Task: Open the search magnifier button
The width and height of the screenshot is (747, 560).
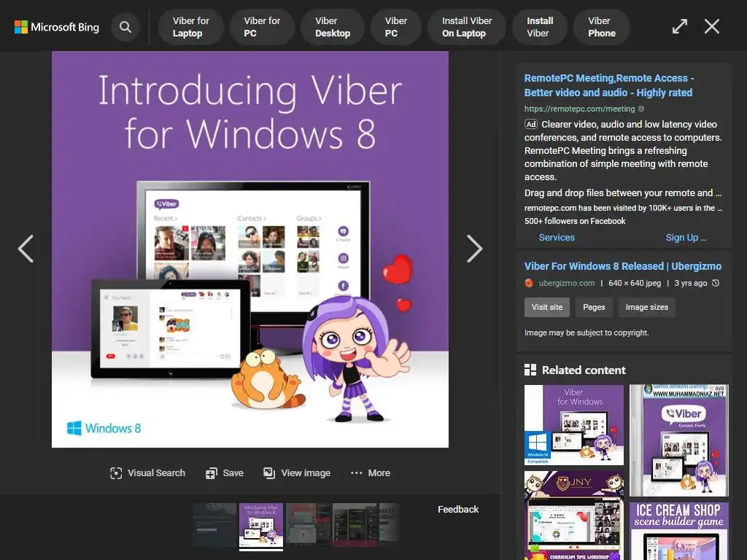Action: pyautogui.click(x=125, y=27)
